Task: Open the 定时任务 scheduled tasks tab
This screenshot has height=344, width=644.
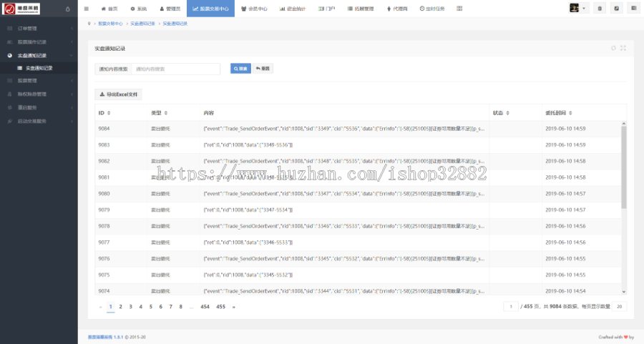Action: [432, 9]
